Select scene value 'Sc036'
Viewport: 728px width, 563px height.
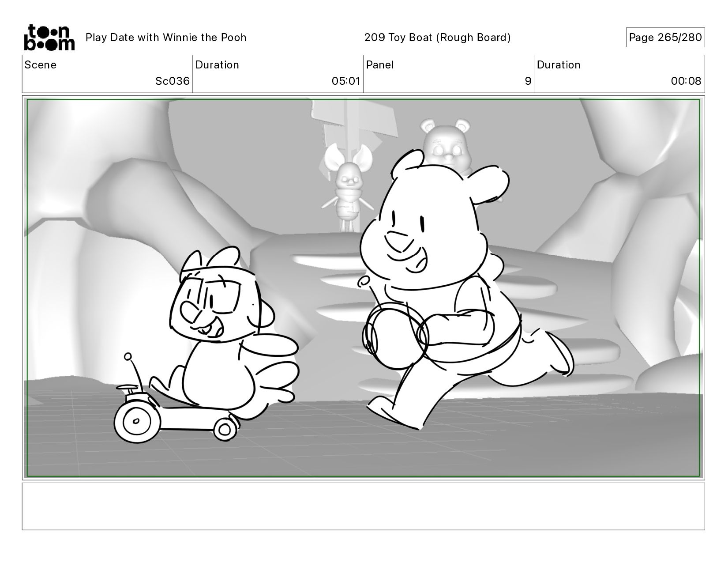point(173,81)
